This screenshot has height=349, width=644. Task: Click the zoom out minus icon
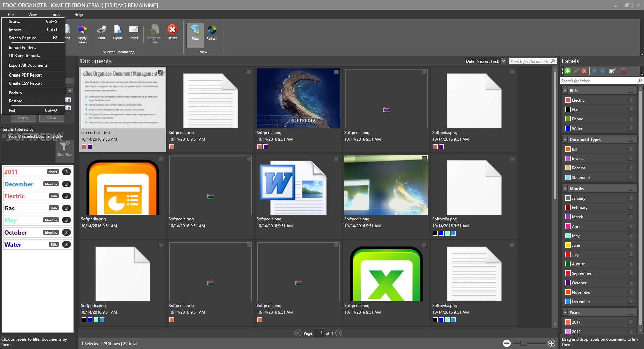507,343
